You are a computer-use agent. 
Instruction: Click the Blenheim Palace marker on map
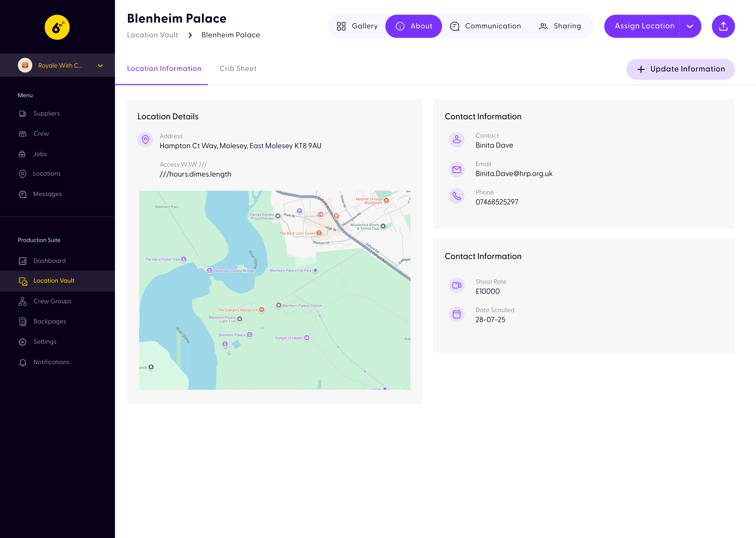250,335
